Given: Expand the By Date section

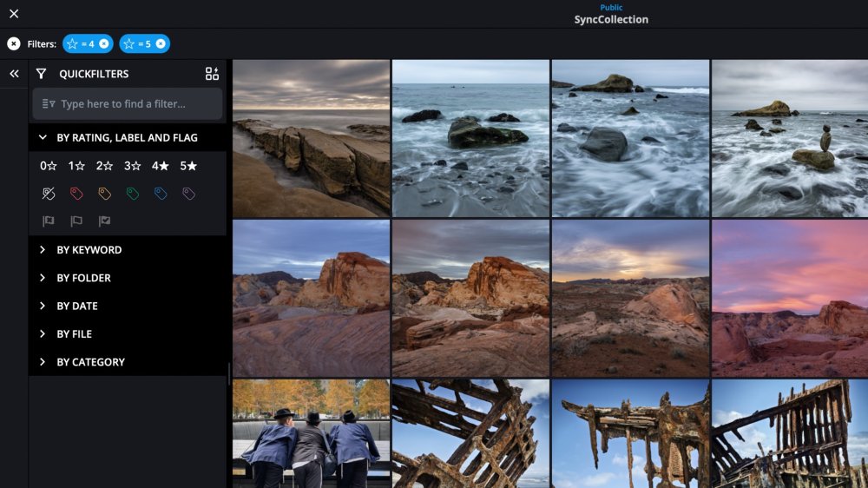Looking at the screenshot, I should click(128, 306).
